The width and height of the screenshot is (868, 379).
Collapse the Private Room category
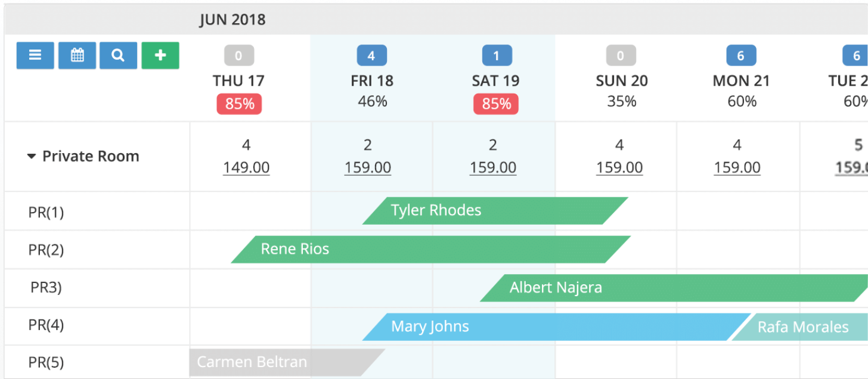(x=32, y=157)
